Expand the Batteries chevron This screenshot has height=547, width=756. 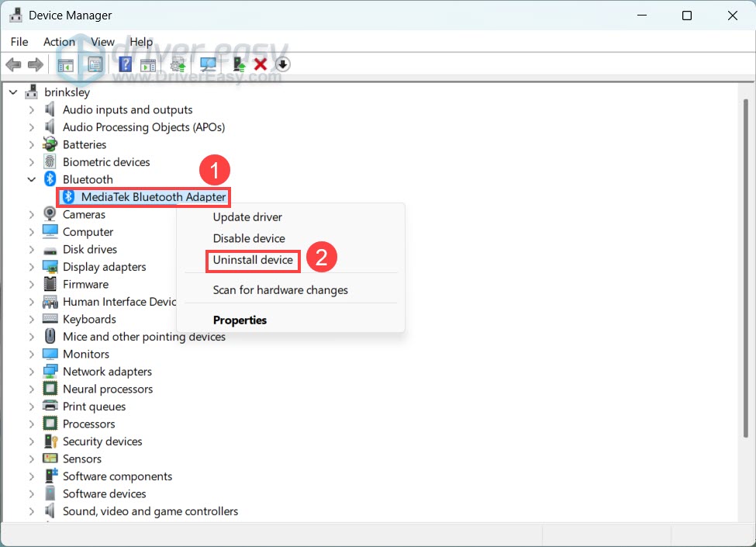coord(32,145)
